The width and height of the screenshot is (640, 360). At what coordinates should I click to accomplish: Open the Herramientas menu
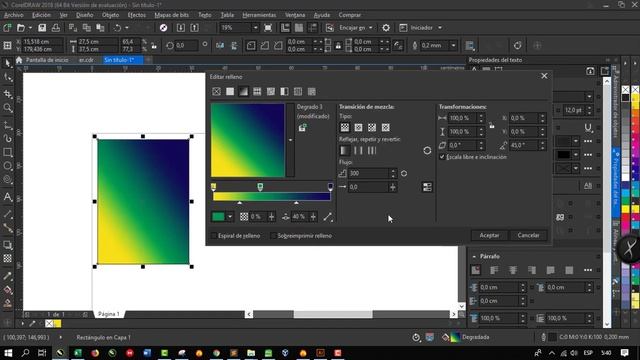(x=259, y=15)
